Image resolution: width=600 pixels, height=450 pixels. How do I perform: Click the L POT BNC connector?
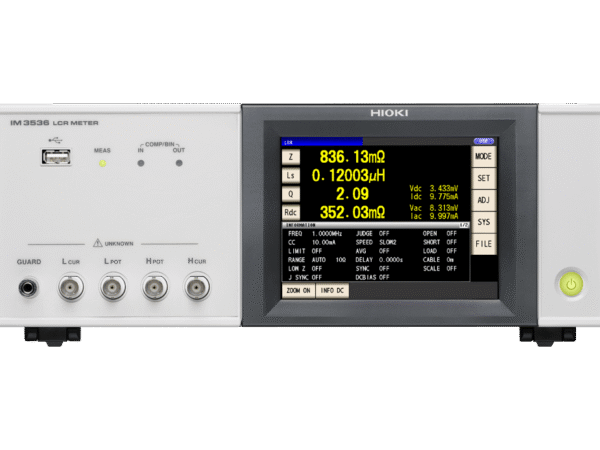pos(113,287)
